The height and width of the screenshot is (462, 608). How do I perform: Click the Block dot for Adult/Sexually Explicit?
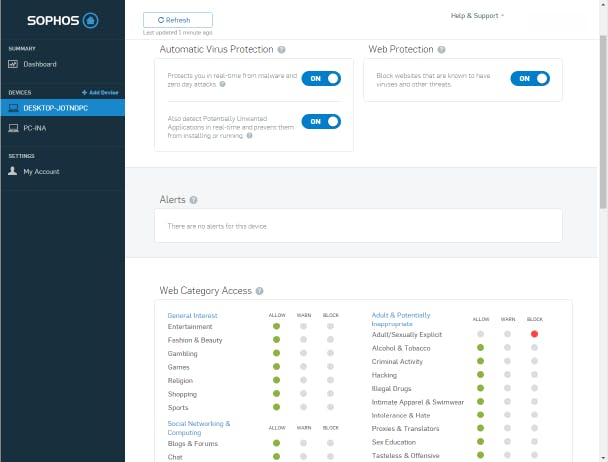click(x=534, y=334)
